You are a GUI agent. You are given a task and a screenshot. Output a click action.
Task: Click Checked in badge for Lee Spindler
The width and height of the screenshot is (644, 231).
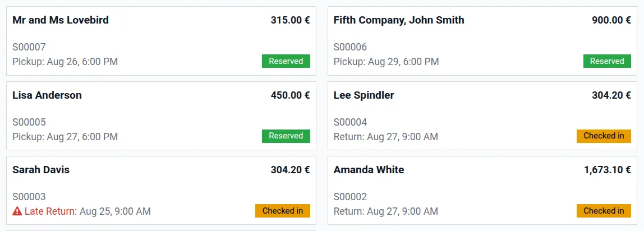(x=604, y=136)
